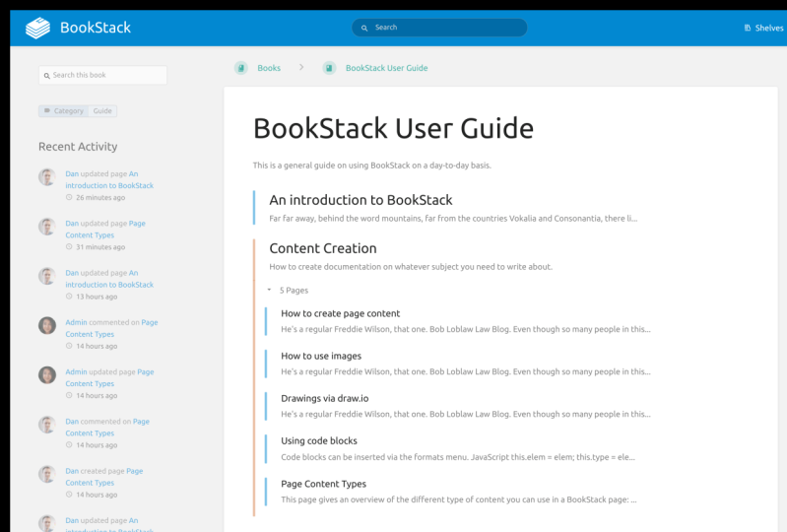787x532 pixels.
Task: Select the Guide tag value
Action: coord(102,111)
